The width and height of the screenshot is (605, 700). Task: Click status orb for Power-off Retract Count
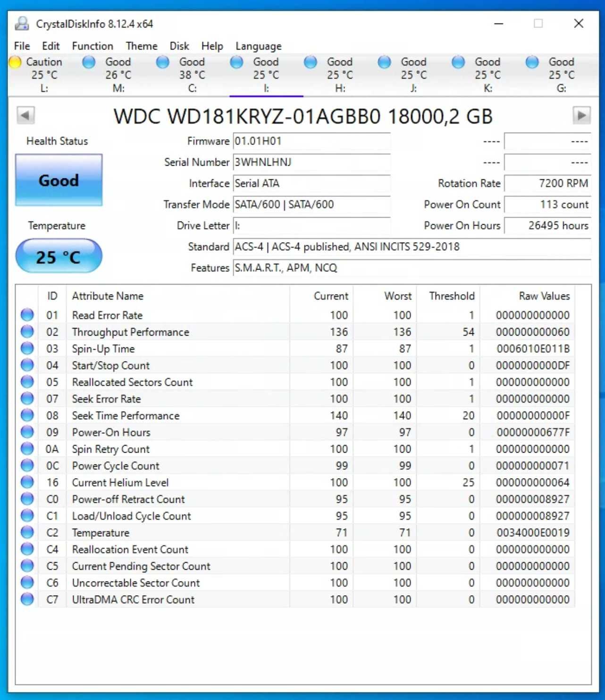point(27,499)
